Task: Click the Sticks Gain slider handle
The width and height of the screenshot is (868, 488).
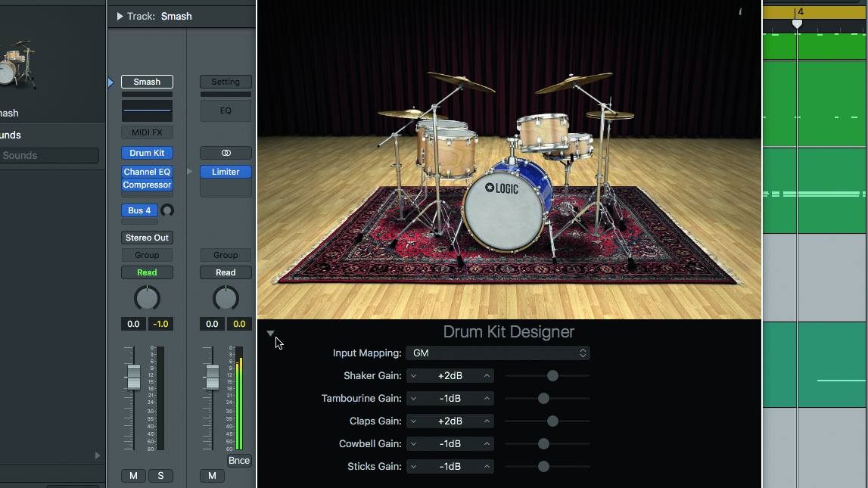Action: (x=543, y=466)
